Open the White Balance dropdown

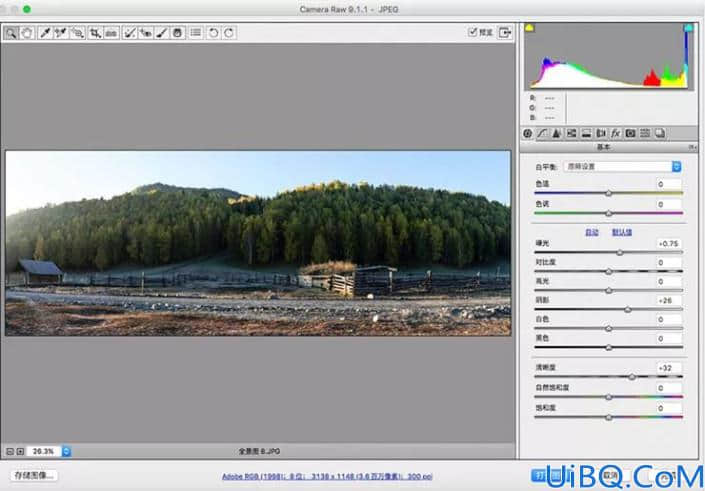(x=622, y=167)
